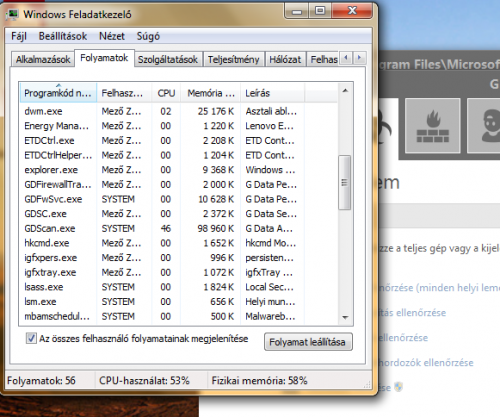This screenshot has height=417, width=500.
Task: Sort by Leírás column header
Action: click(x=272, y=93)
